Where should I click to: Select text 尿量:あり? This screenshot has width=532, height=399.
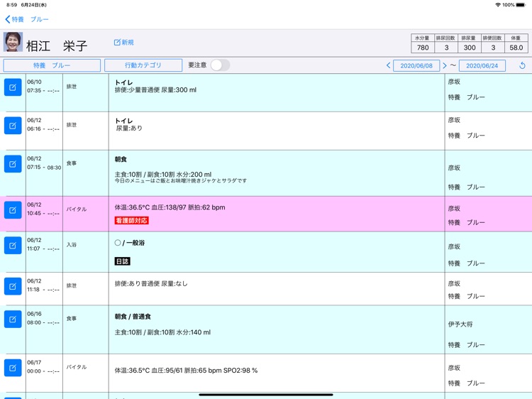tap(129, 128)
